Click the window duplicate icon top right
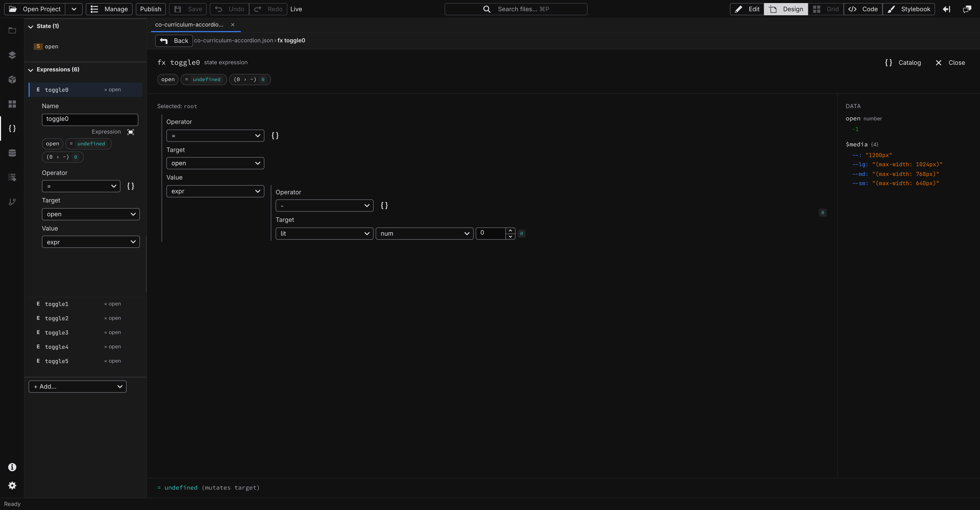This screenshot has height=510, width=980. click(x=967, y=9)
